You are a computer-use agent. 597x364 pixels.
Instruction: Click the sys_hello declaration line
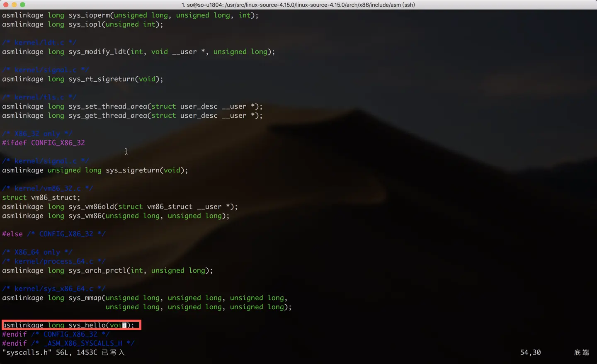(68, 325)
